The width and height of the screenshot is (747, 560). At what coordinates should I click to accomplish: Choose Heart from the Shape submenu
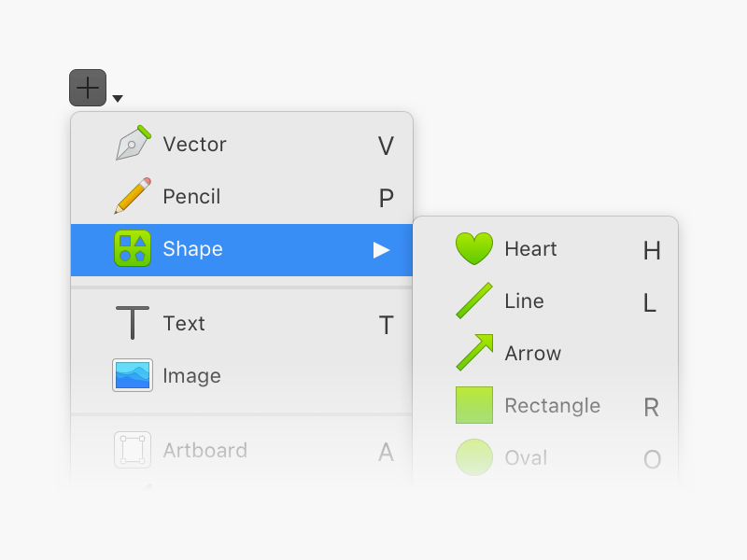coord(529,248)
